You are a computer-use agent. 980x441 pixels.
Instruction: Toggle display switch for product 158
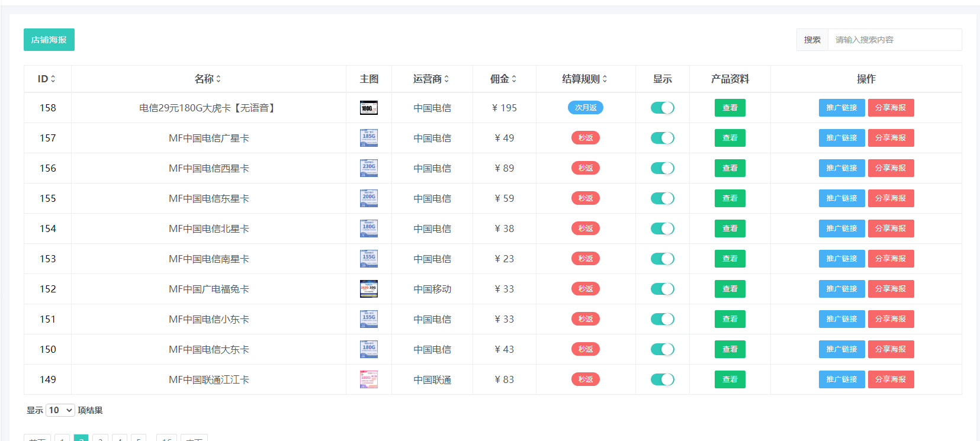(663, 108)
